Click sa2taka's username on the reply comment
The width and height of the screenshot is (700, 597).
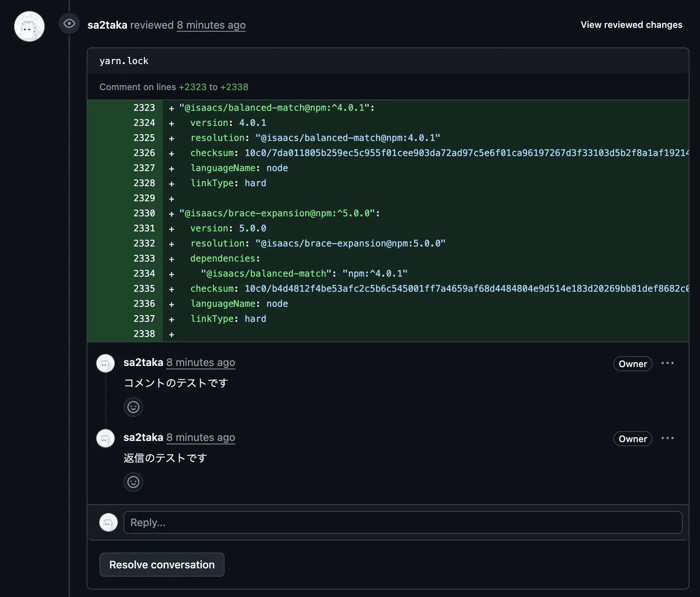[x=143, y=438]
